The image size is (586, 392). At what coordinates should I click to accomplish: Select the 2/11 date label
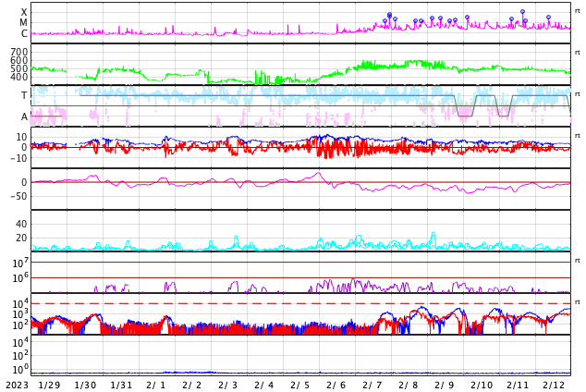(518, 386)
